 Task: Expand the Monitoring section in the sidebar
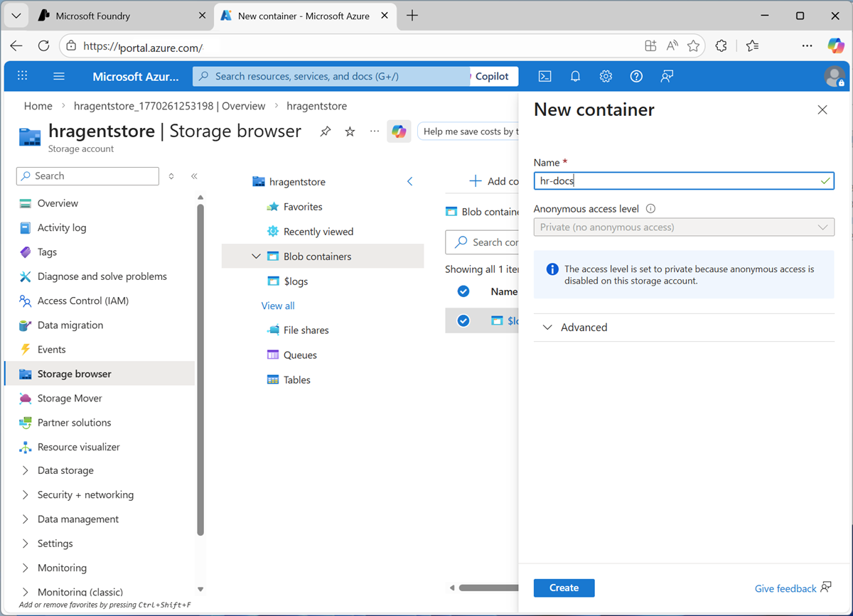coord(63,568)
